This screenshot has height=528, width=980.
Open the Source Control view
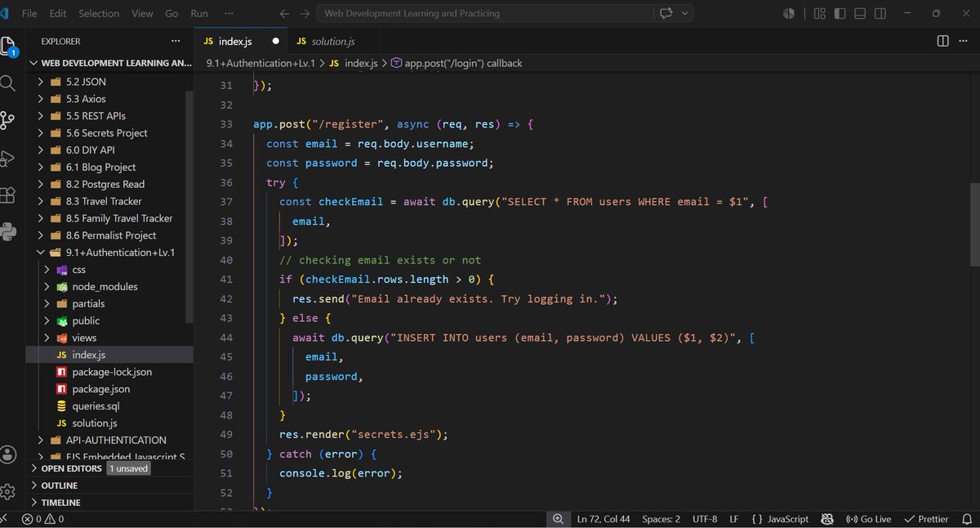coord(7,120)
